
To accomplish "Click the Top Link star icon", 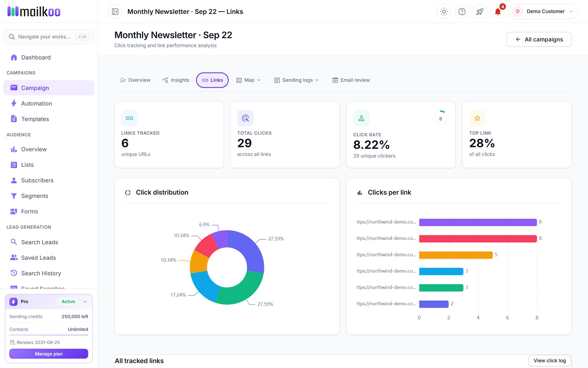I will pos(477,118).
